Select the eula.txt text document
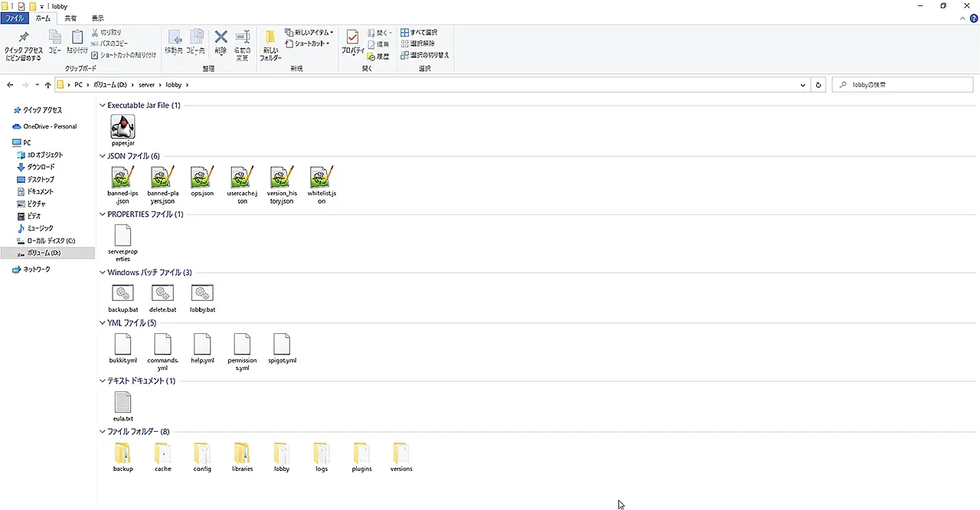 click(x=122, y=402)
